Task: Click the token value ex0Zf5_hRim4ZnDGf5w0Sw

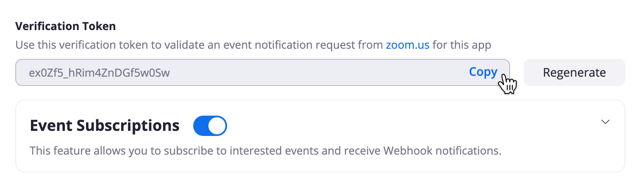Action: coord(99,73)
